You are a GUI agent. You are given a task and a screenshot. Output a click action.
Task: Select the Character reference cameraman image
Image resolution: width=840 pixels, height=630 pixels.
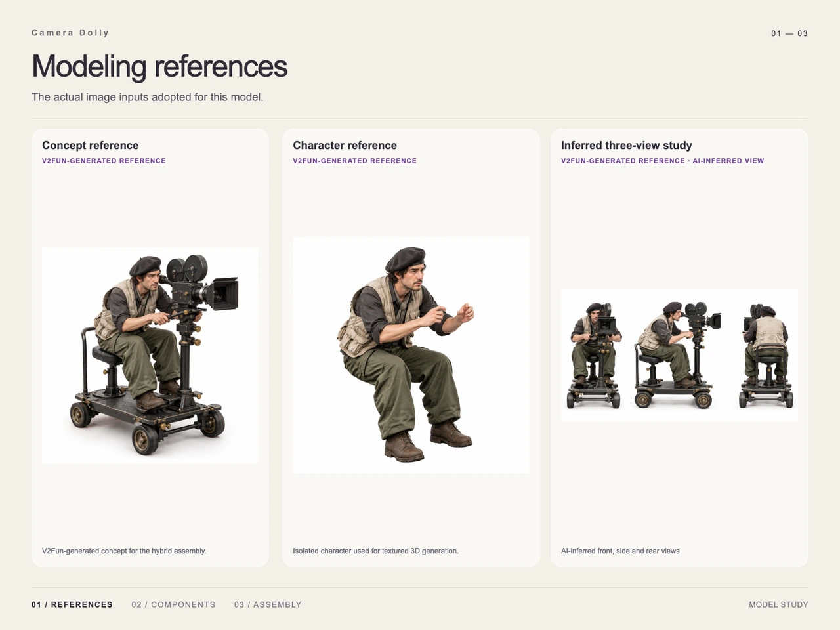(411, 355)
